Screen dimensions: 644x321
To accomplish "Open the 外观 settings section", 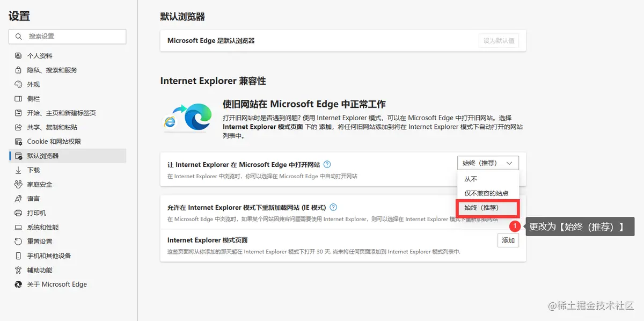I will [x=68, y=84].
